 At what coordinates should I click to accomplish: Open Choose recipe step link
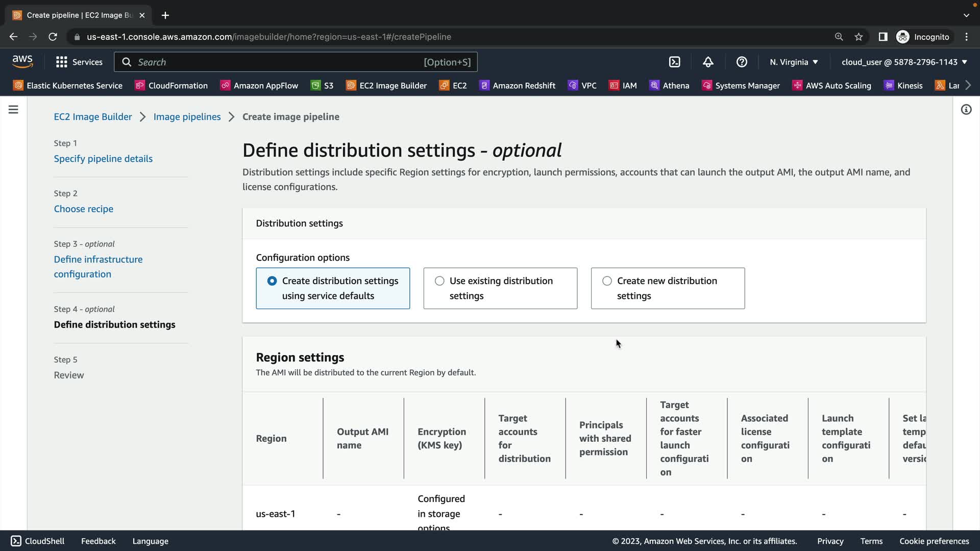(x=84, y=209)
